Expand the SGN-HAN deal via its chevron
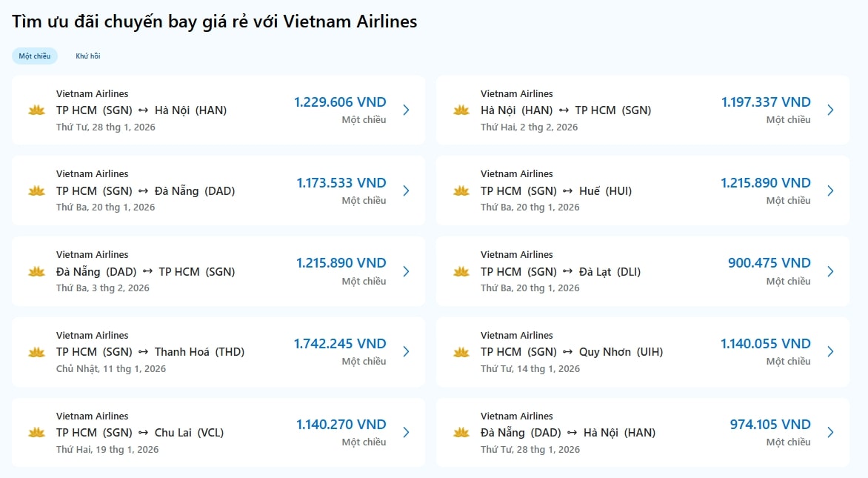This screenshot has width=868, height=478. coord(406,110)
